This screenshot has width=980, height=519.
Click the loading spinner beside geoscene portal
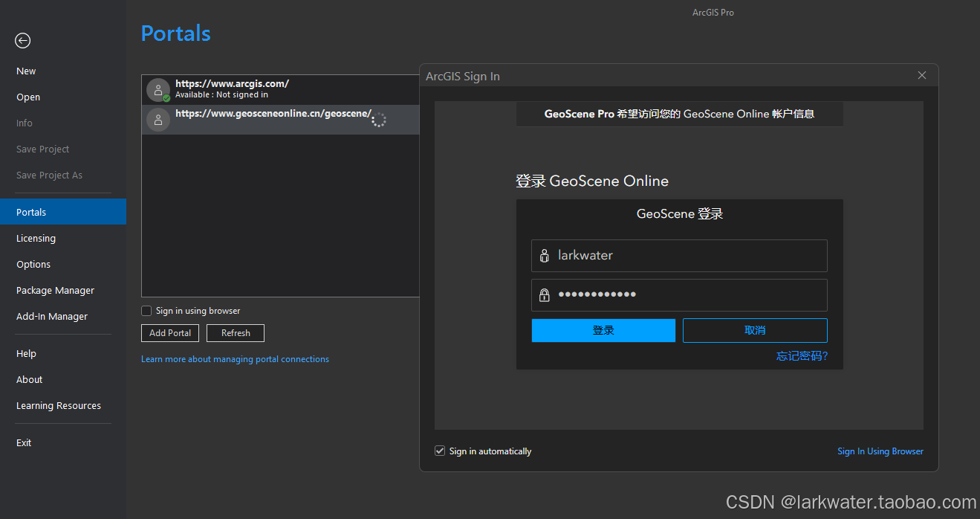point(379,120)
